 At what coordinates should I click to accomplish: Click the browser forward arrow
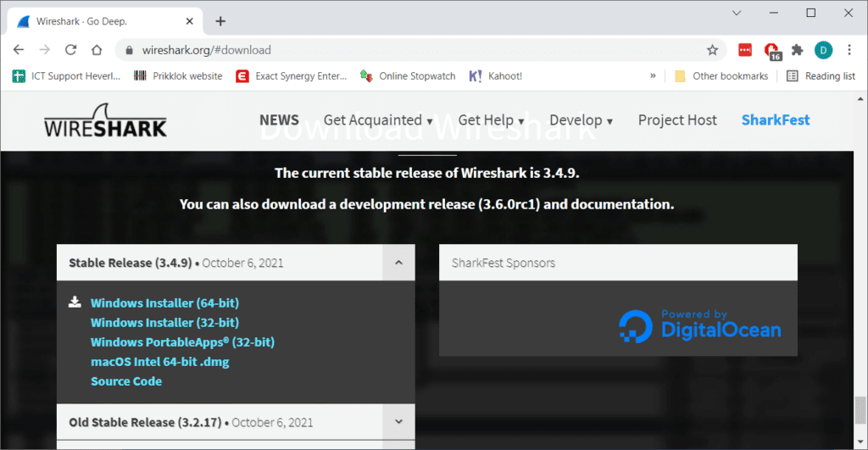pyautogui.click(x=45, y=50)
